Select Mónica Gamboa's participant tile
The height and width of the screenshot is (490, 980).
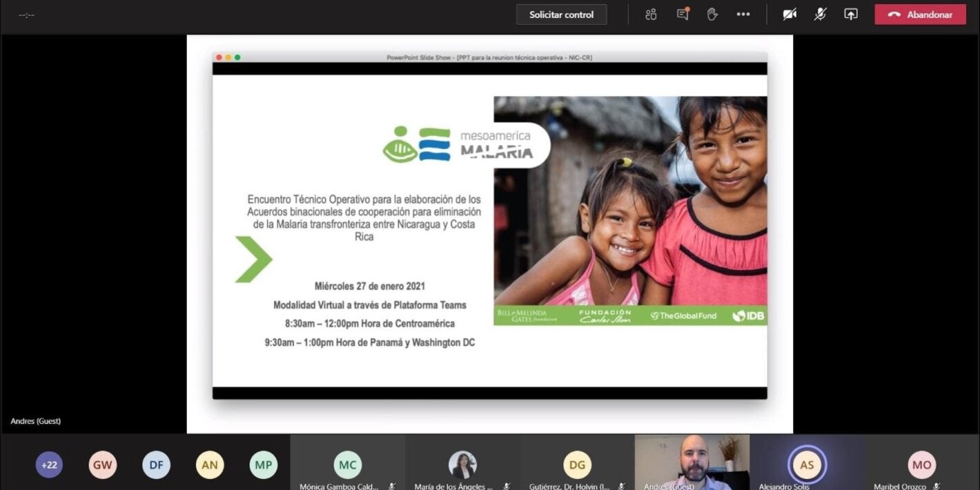[347, 464]
